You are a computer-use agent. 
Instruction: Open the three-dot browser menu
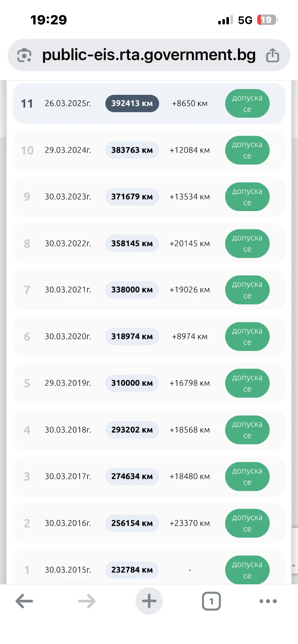(268, 601)
